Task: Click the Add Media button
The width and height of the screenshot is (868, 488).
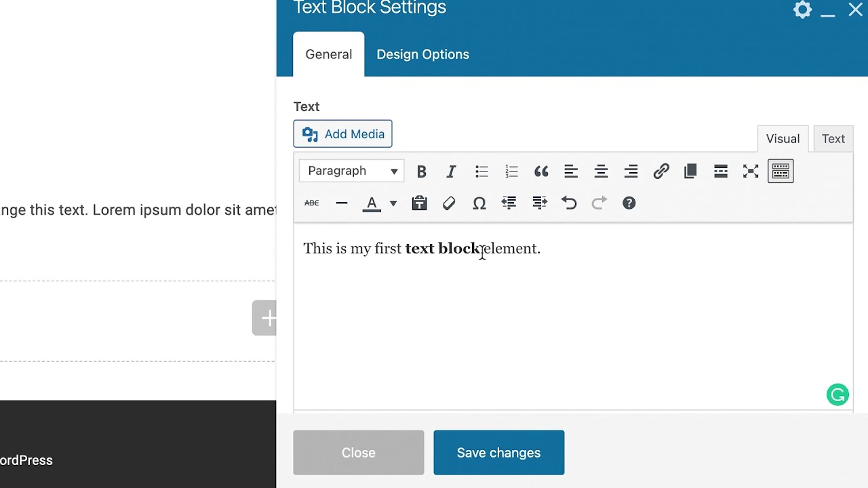Action: point(342,134)
